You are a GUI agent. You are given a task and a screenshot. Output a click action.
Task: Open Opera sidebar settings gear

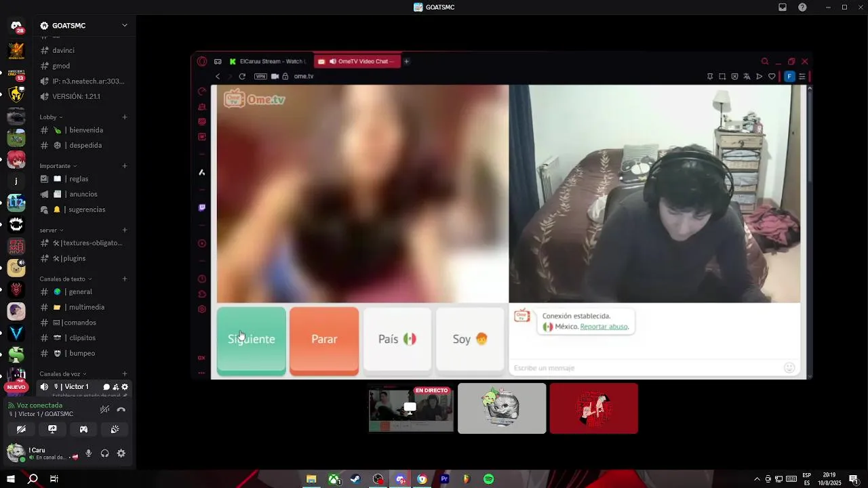(x=201, y=309)
